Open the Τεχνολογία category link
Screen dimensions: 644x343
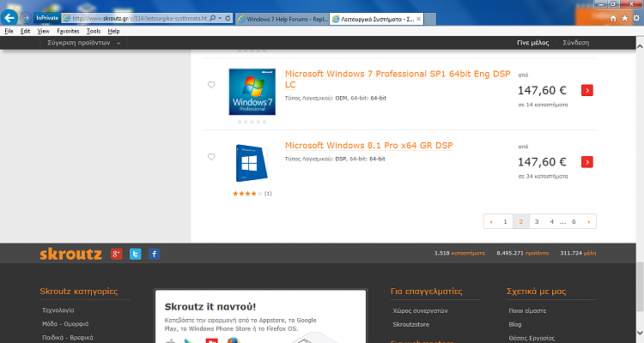(58, 310)
